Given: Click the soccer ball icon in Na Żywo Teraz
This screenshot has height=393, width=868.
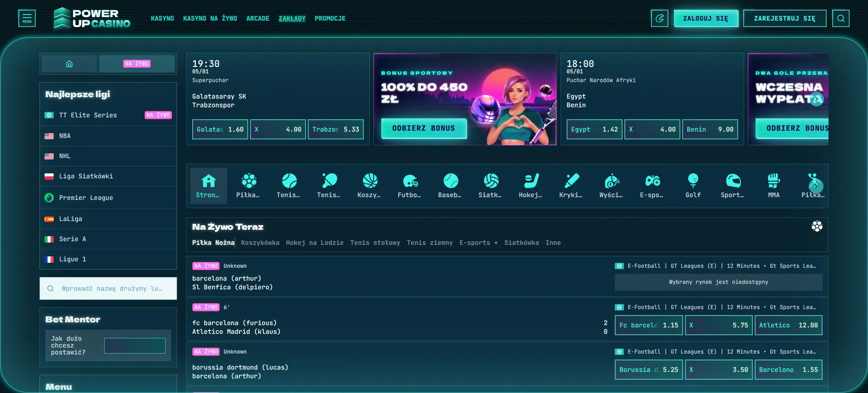Looking at the screenshot, I should point(817,226).
